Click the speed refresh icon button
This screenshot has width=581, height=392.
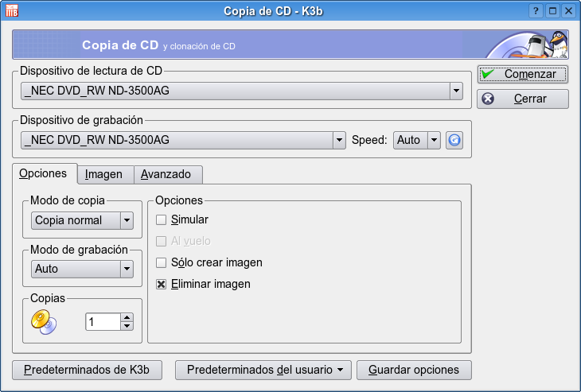click(x=454, y=140)
